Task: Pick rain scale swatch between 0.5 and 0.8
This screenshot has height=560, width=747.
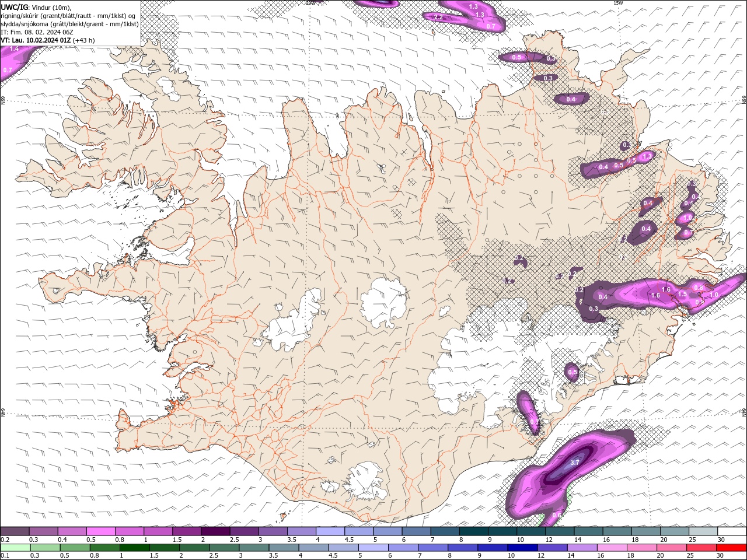Action: [75, 548]
